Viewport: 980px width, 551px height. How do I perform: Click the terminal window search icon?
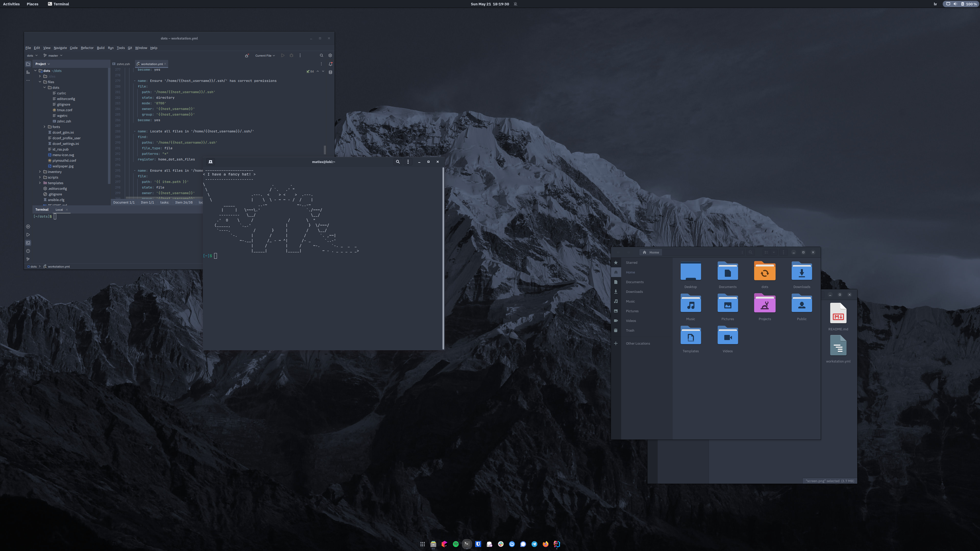pos(398,162)
